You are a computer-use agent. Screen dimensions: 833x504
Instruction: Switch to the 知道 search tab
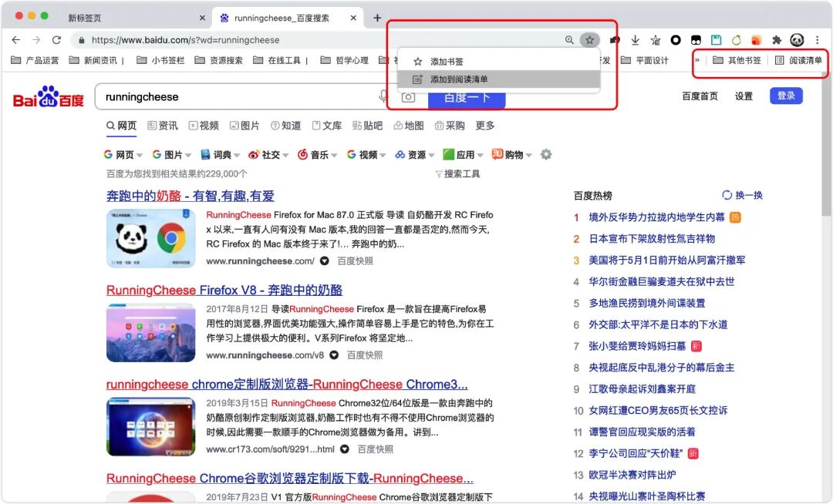point(286,126)
